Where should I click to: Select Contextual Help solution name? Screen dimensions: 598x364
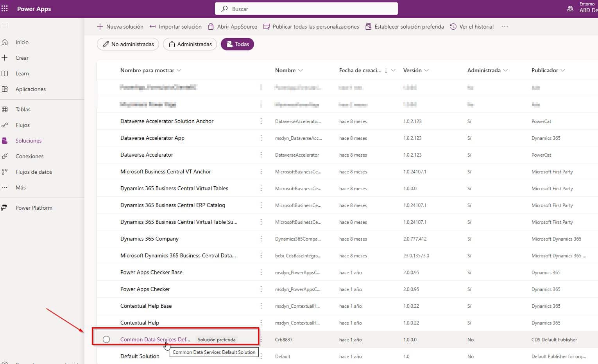(x=140, y=323)
